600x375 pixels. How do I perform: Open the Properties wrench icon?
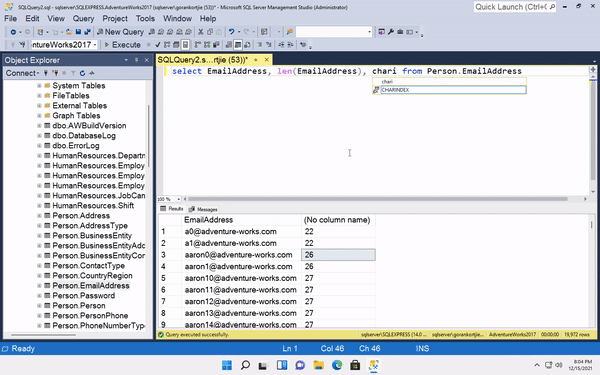pyautogui.click(x=391, y=32)
